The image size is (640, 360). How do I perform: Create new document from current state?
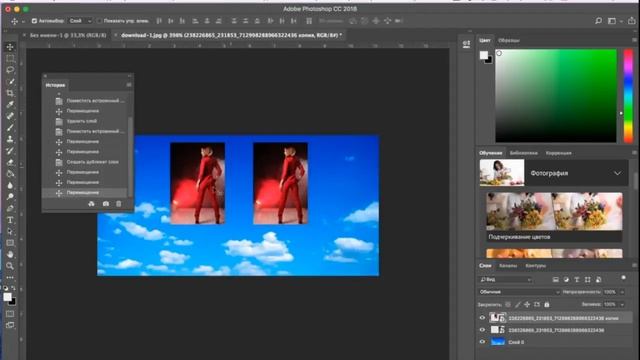click(x=91, y=204)
